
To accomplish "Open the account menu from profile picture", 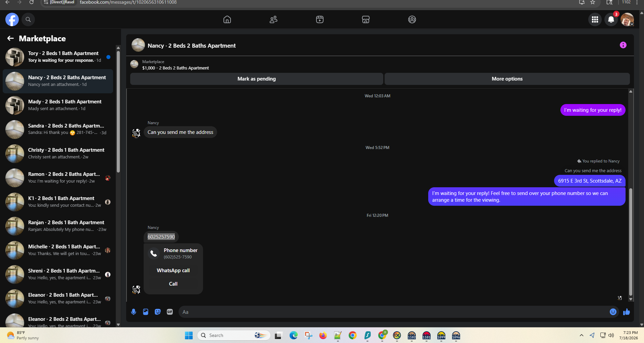I will point(627,19).
